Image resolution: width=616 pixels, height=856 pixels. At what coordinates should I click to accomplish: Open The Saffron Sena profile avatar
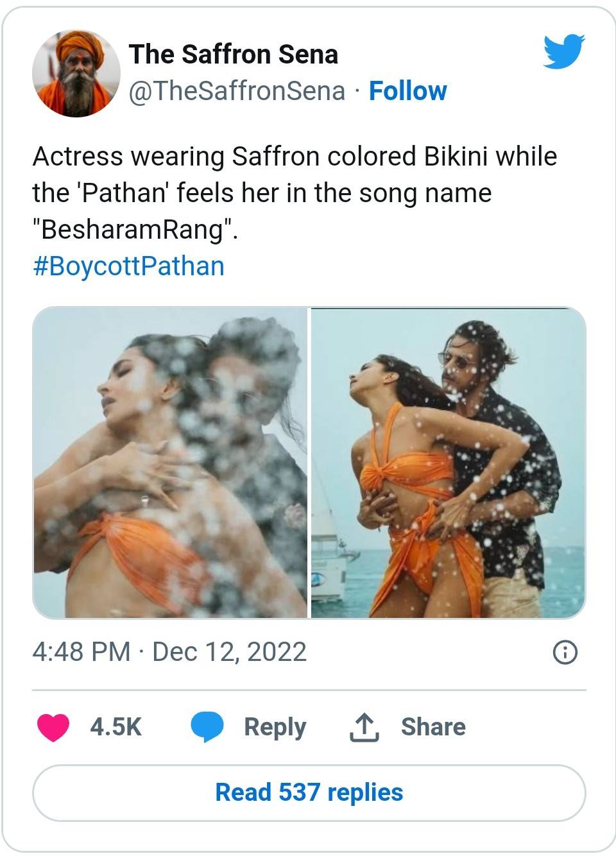coord(76,73)
